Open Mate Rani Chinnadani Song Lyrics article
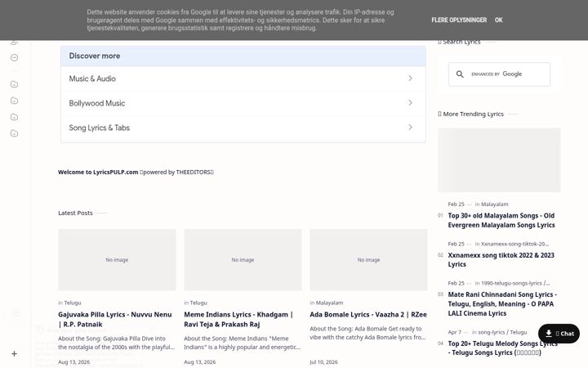588x368 pixels. coord(502,303)
